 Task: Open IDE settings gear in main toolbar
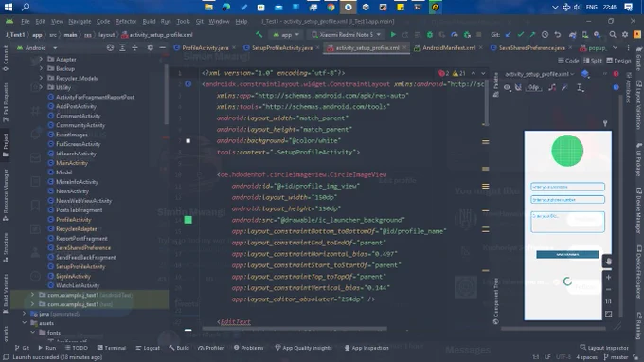tap(625, 34)
